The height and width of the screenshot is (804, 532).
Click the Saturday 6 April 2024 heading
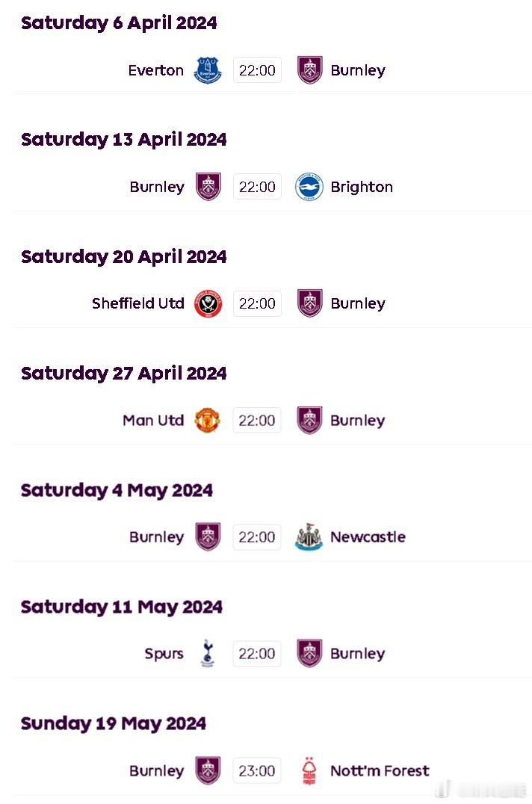pyautogui.click(x=119, y=23)
